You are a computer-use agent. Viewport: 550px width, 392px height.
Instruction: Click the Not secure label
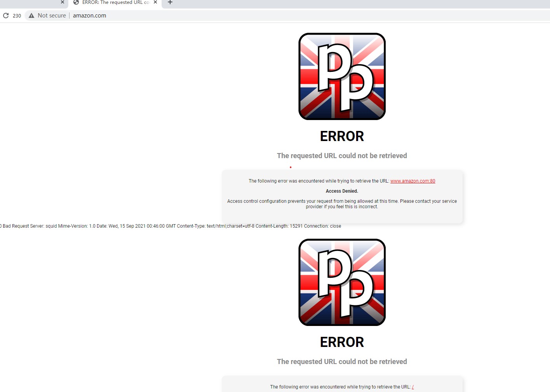(x=52, y=16)
